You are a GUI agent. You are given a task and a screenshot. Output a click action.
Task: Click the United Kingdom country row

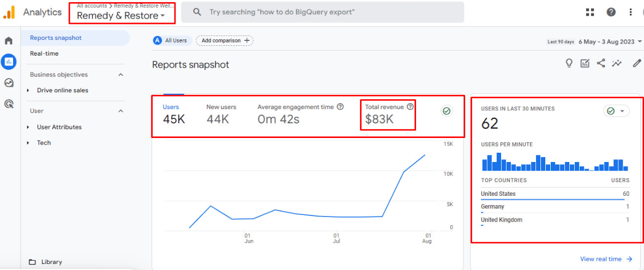[x=555, y=220]
